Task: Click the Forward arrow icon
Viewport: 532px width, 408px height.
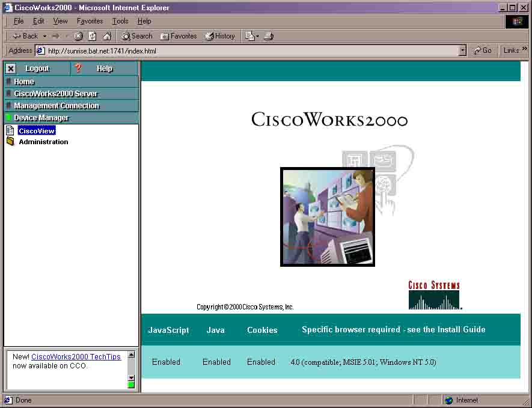Action: [x=56, y=36]
